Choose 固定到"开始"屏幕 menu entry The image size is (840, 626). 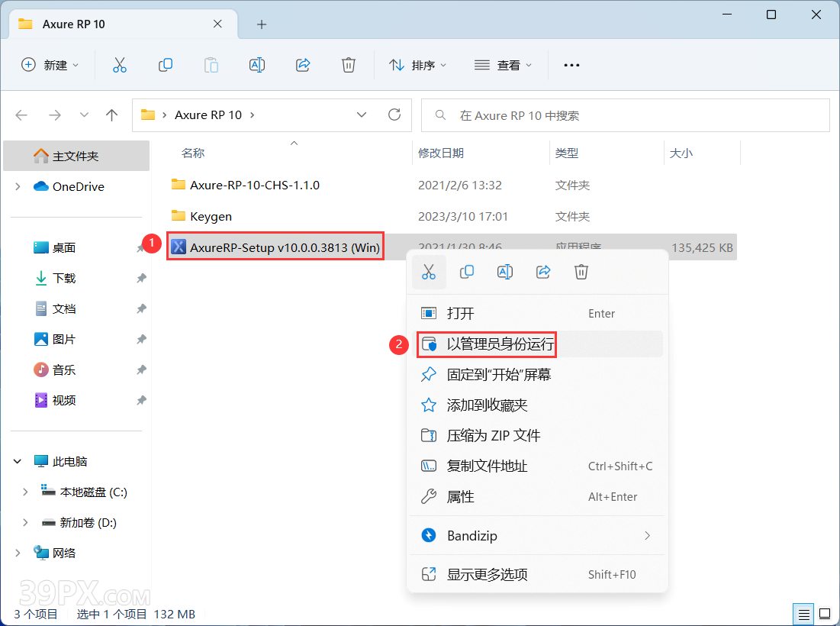(537, 375)
